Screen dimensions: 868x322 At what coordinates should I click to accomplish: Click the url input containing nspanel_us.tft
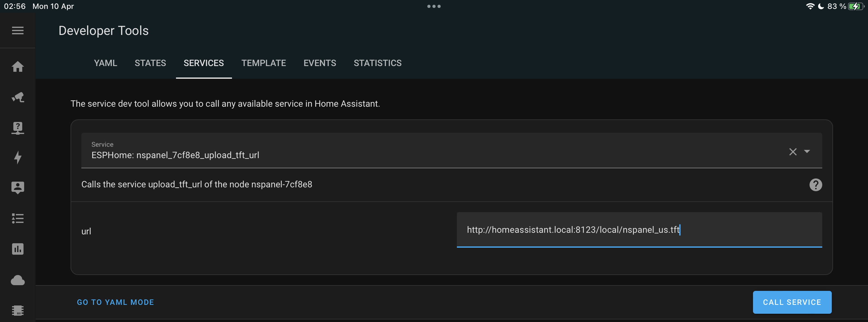639,230
